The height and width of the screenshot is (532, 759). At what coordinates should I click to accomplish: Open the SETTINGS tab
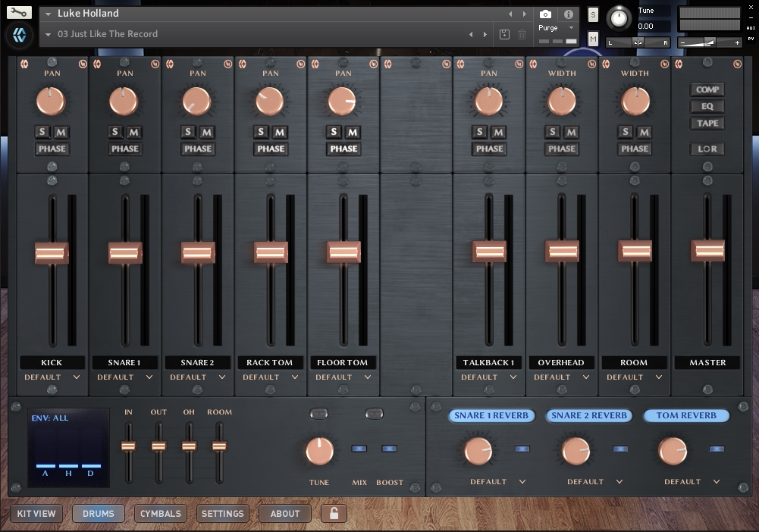click(223, 514)
